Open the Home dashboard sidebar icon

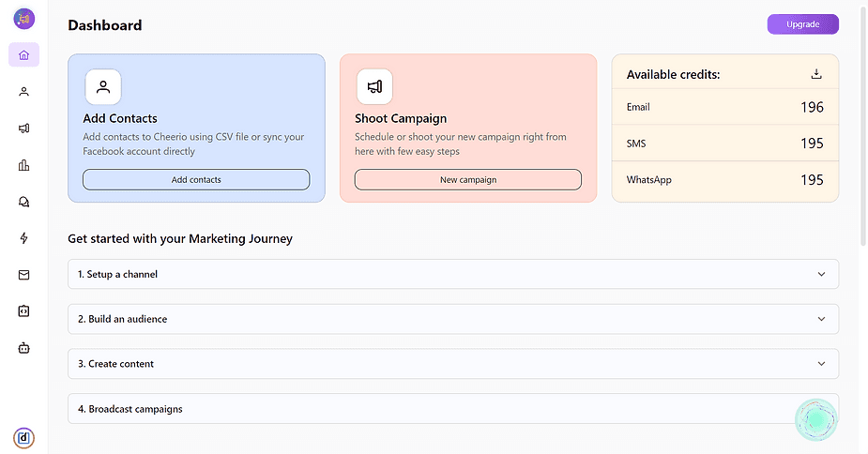pyautogui.click(x=23, y=55)
